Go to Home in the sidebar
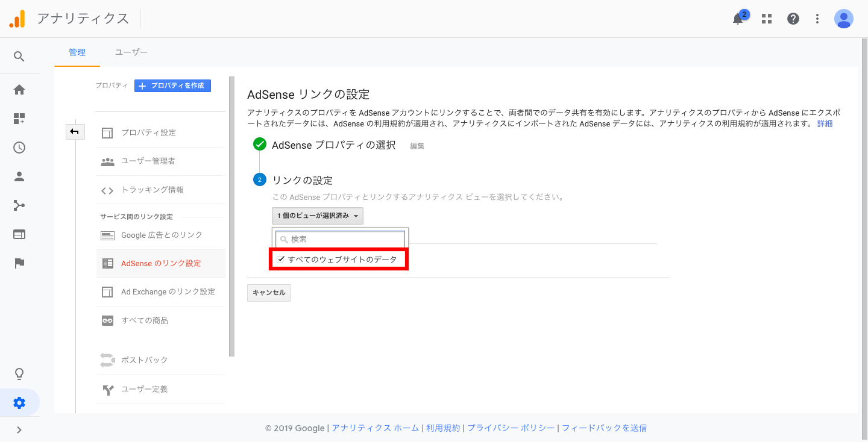 point(19,90)
